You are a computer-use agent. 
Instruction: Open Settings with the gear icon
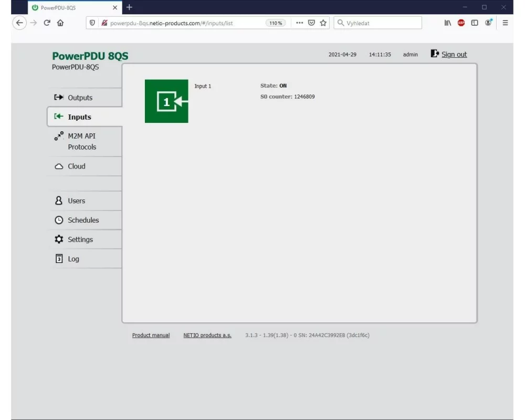tap(80, 239)
